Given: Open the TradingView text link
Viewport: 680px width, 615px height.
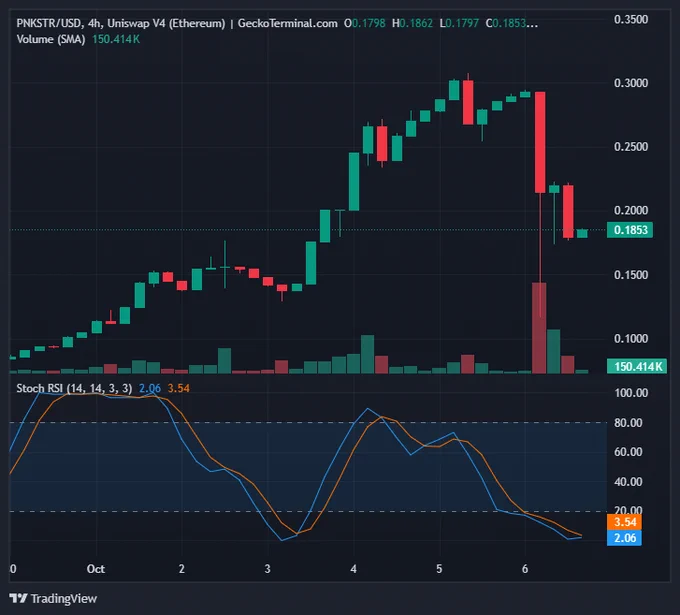Looking at the screenshot, I should [x=64, y=599].
